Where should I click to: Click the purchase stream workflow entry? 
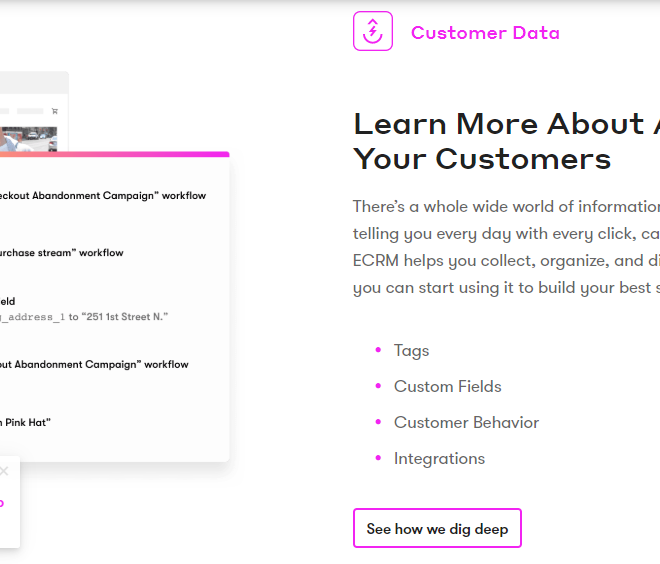point(61,253)
